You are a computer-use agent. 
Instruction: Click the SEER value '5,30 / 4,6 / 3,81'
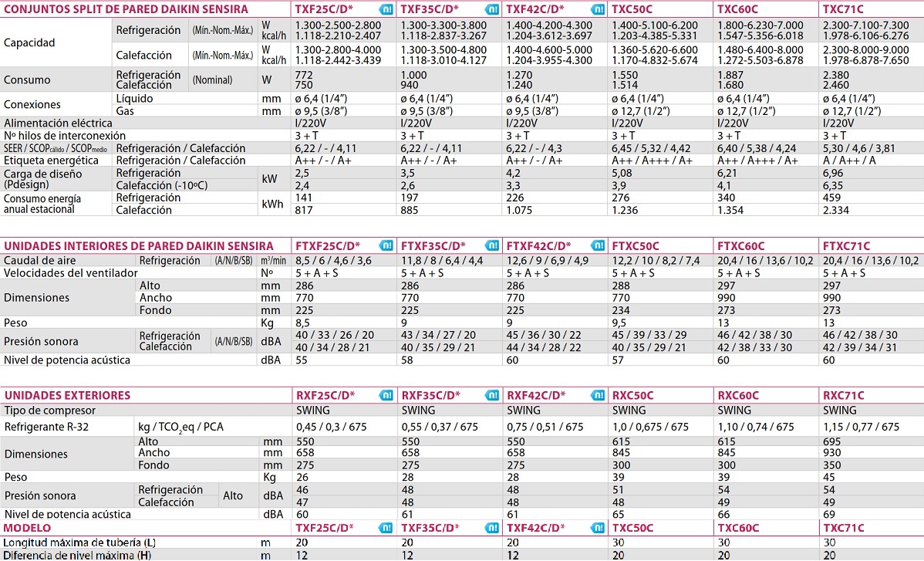pyautogui.click(x=858, y=148)
